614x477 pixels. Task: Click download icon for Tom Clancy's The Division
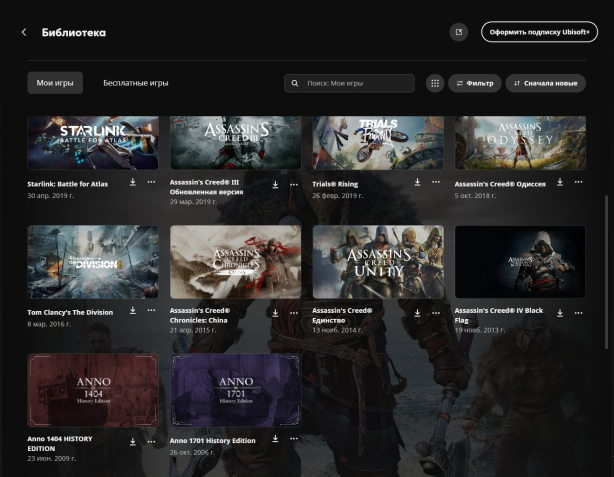click(133, 311)
